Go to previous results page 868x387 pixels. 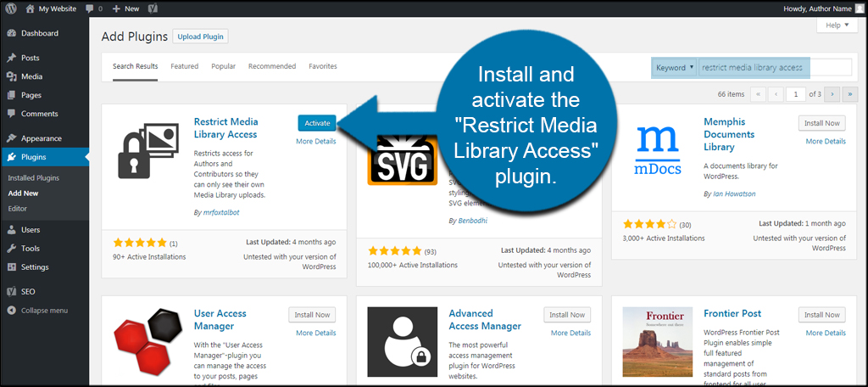point(776,94)
